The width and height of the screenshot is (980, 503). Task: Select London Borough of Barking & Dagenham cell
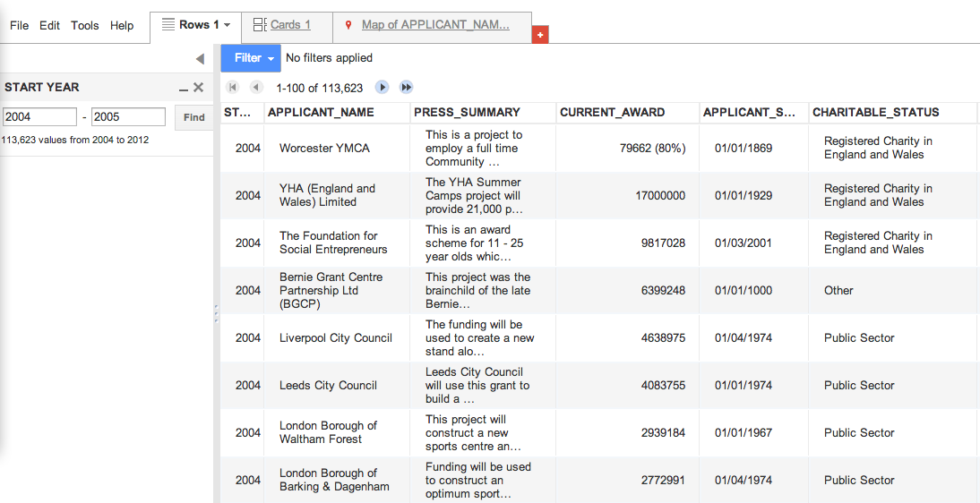(337, 480)
